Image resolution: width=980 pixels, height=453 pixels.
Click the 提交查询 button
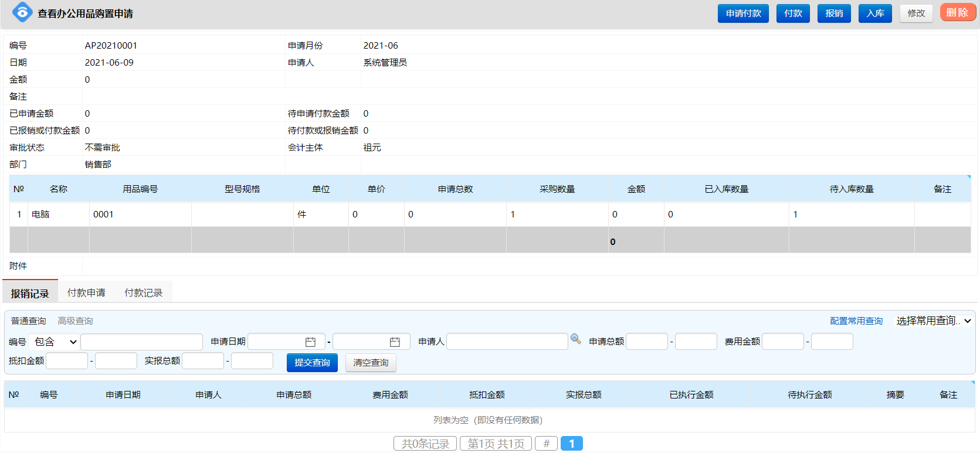(x=312, y=363)
